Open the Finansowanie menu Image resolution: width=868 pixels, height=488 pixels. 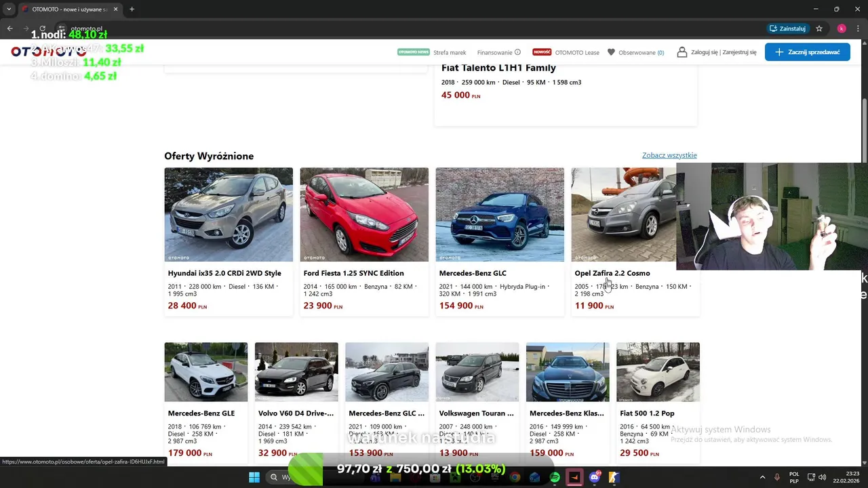[x=494, y=52]
